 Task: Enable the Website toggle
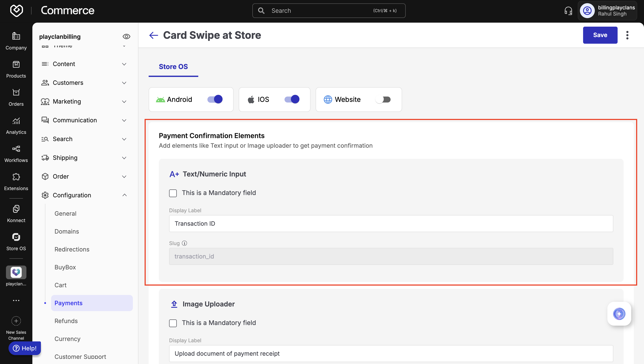point(383,100)
